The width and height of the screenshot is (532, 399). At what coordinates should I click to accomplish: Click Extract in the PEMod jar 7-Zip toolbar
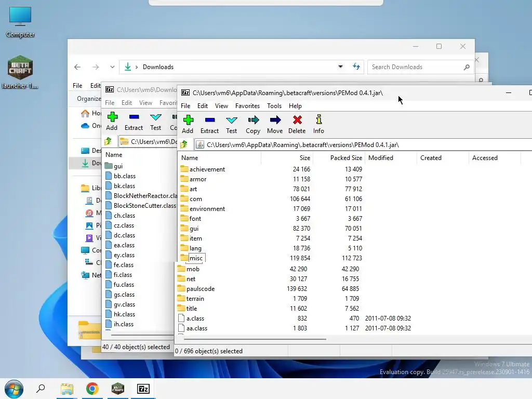(209, 124)
